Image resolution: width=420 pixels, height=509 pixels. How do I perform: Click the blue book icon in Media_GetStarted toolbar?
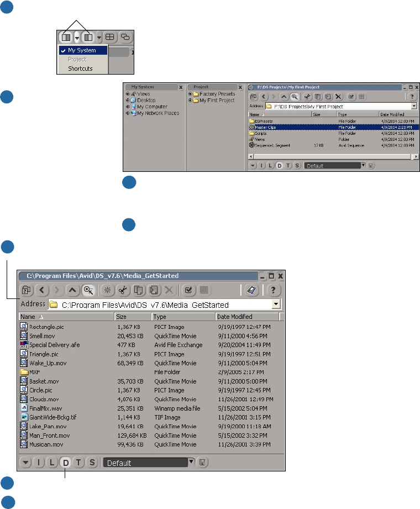point(251,290)
